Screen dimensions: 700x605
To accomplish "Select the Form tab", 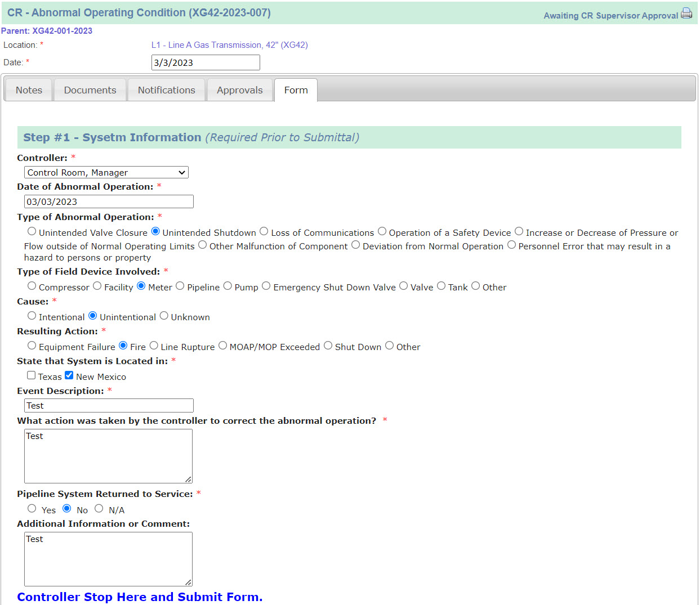I will click(296, 90).
